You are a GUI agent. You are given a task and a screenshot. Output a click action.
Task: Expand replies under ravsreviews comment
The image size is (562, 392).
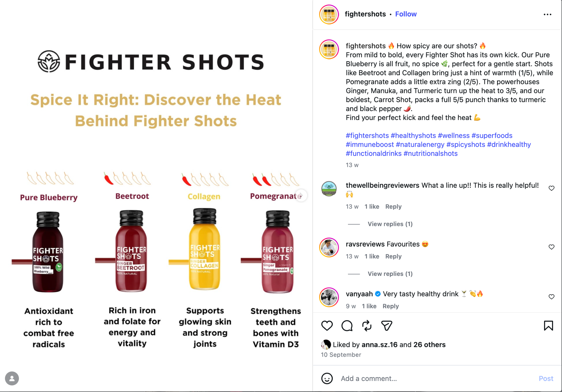coord(390,274)
